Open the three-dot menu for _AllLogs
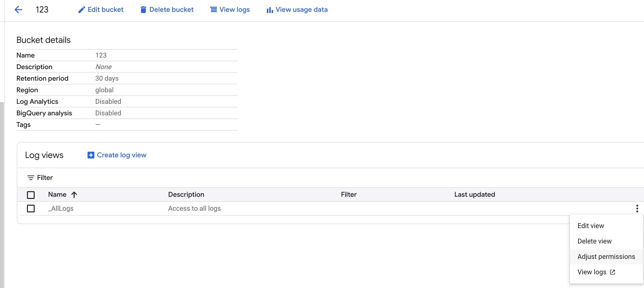This screenshot has width=644, height=288. [x=637, y=209]
